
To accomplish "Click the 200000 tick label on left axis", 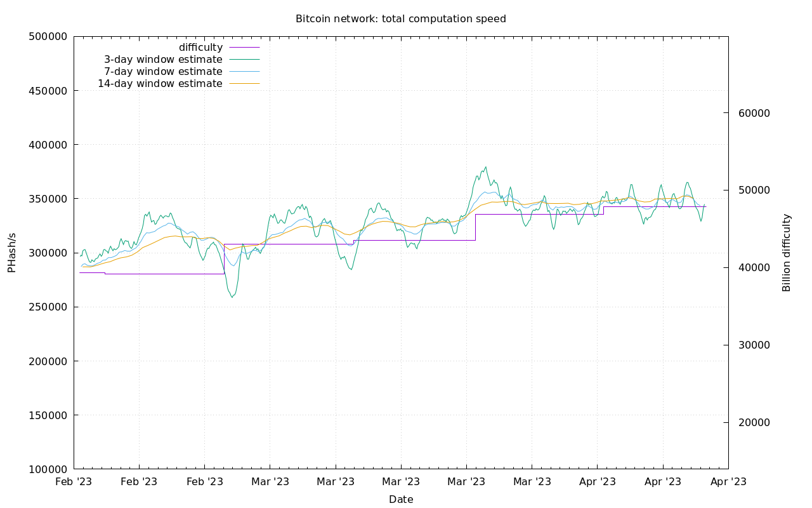I will pyautogui.click(x=48, y=361).
